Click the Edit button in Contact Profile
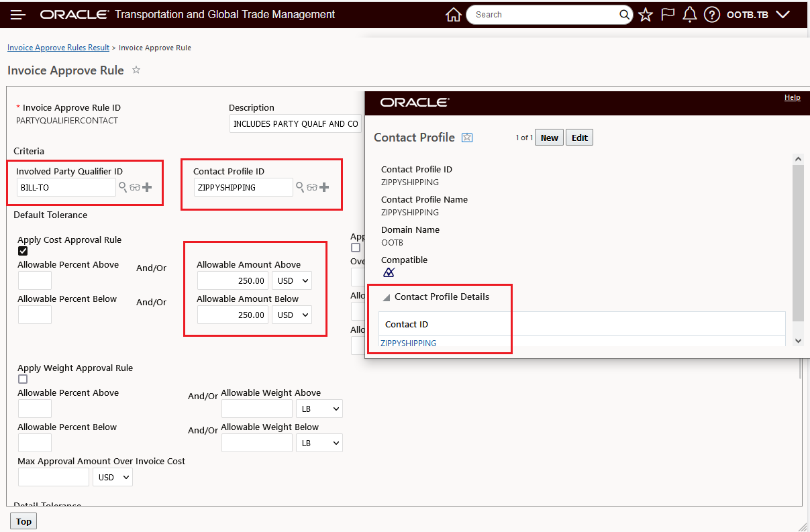Image resolution: width=810 pixels, height=532 pixels. click(580, 138)
